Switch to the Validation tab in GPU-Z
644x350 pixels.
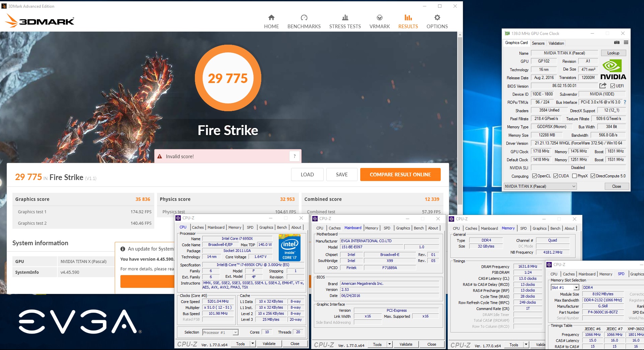click(x=556, y=43)
